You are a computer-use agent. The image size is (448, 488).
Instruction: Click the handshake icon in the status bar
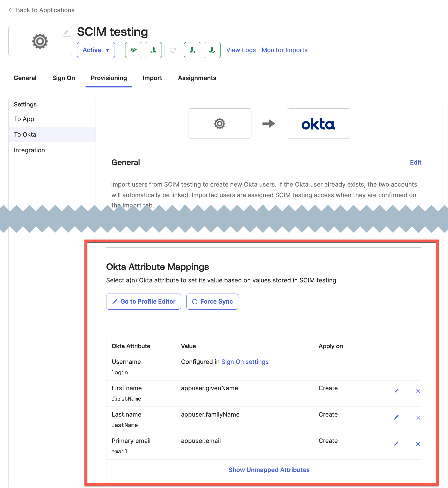pyautogui.click(x=134, y=50)
